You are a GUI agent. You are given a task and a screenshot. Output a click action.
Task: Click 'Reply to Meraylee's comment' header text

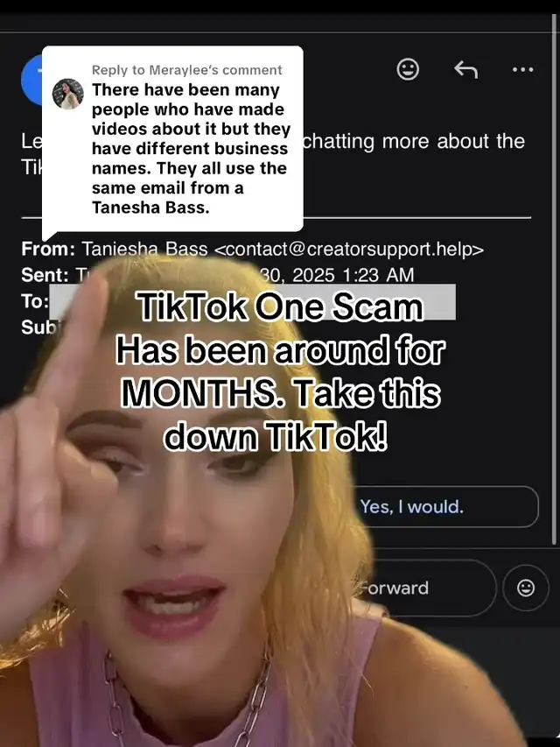coord(187,70)
